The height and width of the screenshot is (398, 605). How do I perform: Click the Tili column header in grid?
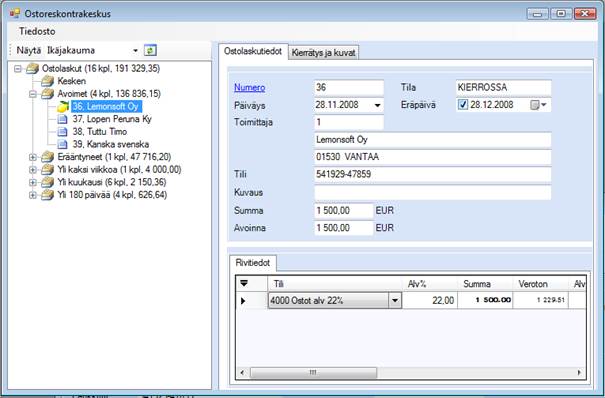pos(335,284)
